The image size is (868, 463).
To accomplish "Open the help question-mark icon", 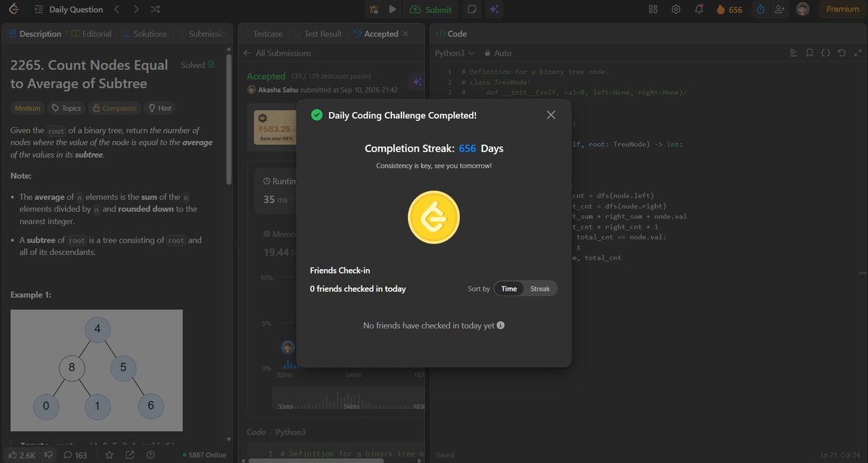I will tap(150, 455).
